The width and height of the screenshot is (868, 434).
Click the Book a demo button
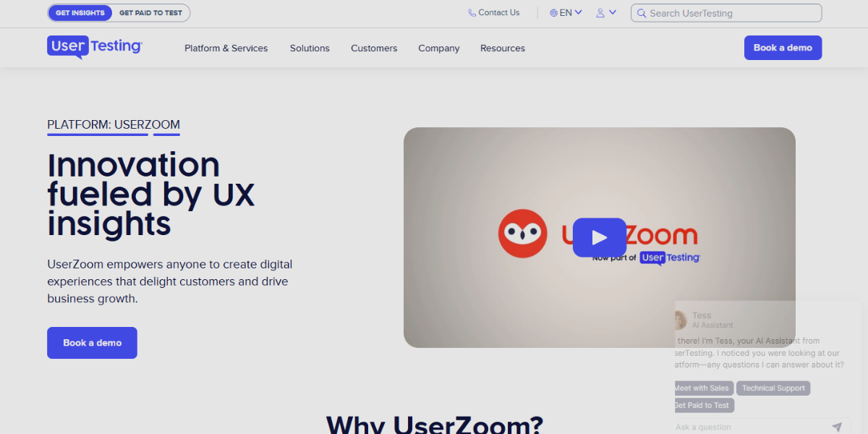coord(783,48)
